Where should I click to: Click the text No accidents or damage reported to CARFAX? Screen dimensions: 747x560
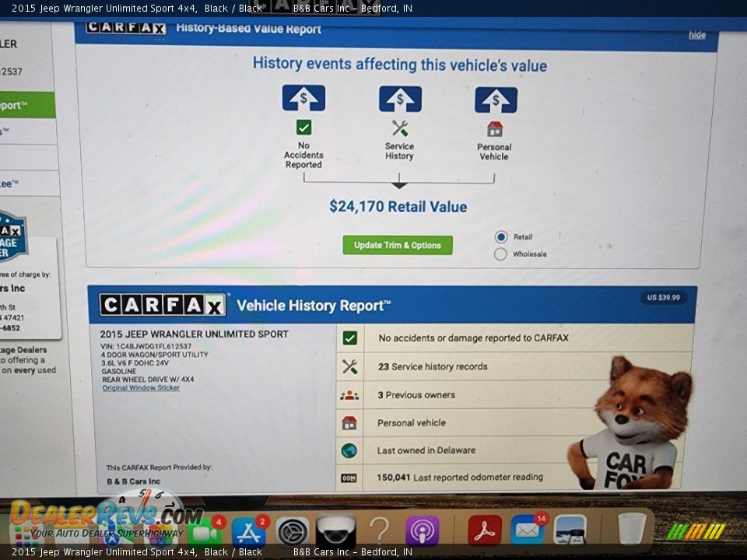pos(474,338)
